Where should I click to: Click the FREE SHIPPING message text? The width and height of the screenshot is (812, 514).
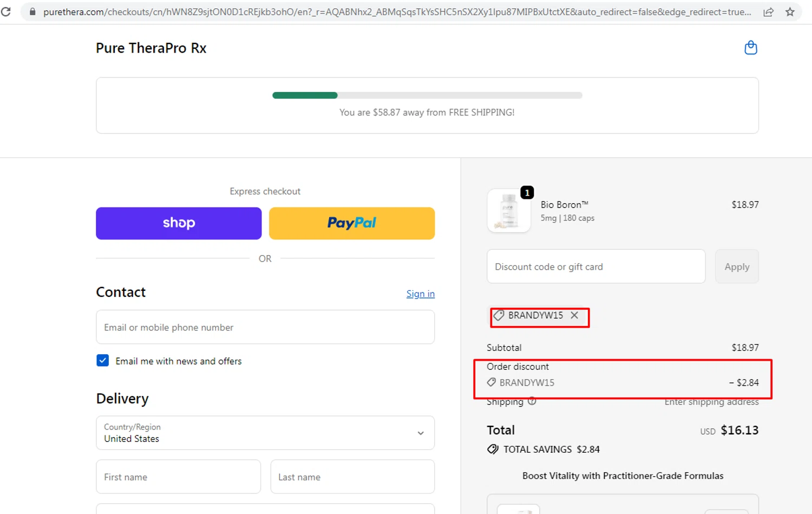(x=427, y=113)
